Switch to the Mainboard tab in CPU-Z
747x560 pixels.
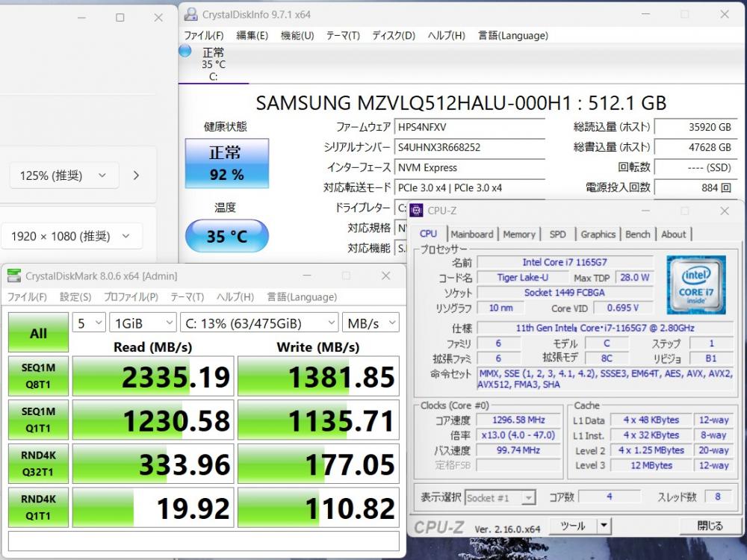[471, 234]
